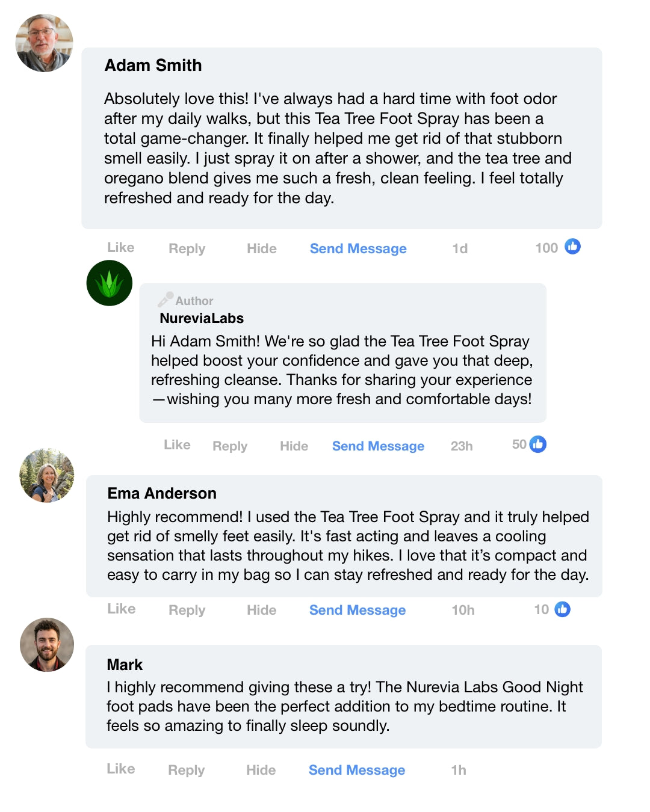Hide Adam Smith's comment
This screenshot has height=812, width=650.
262,249
